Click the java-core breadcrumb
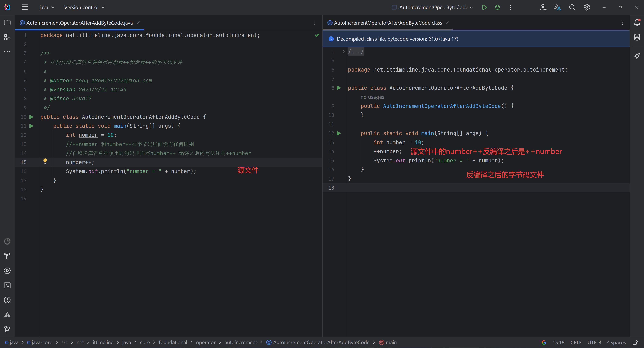 point(40,342)
